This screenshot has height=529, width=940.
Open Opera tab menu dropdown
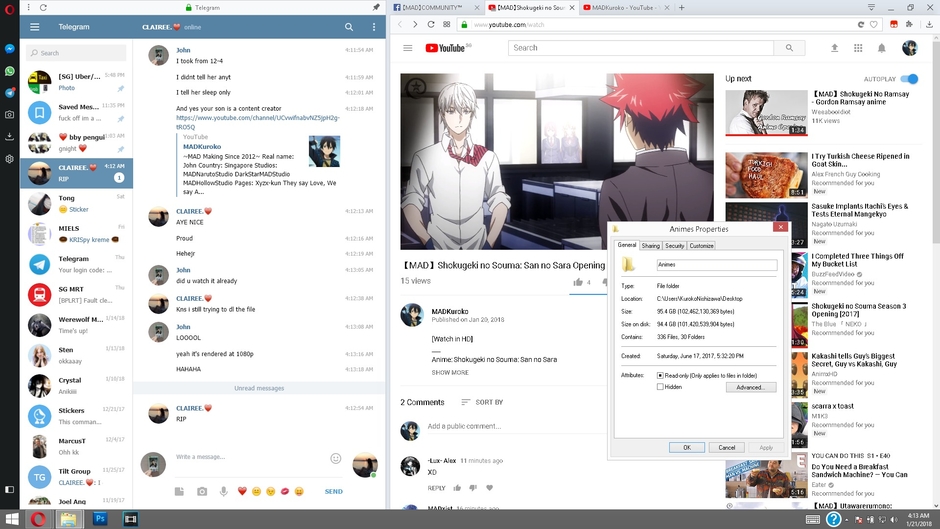point(871,7)
